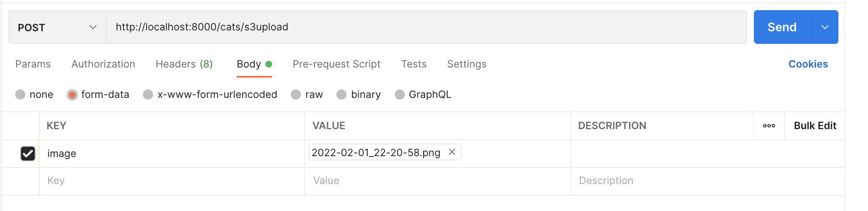Switch to the Params tab
Viewport: 868px width, 211px height.
(33, 64)
